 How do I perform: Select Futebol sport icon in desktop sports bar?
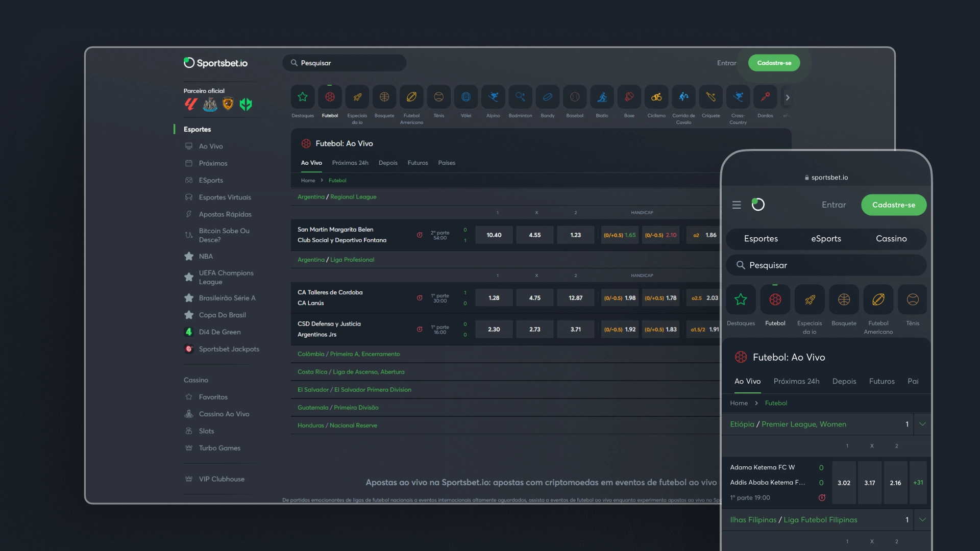[330, 97]
